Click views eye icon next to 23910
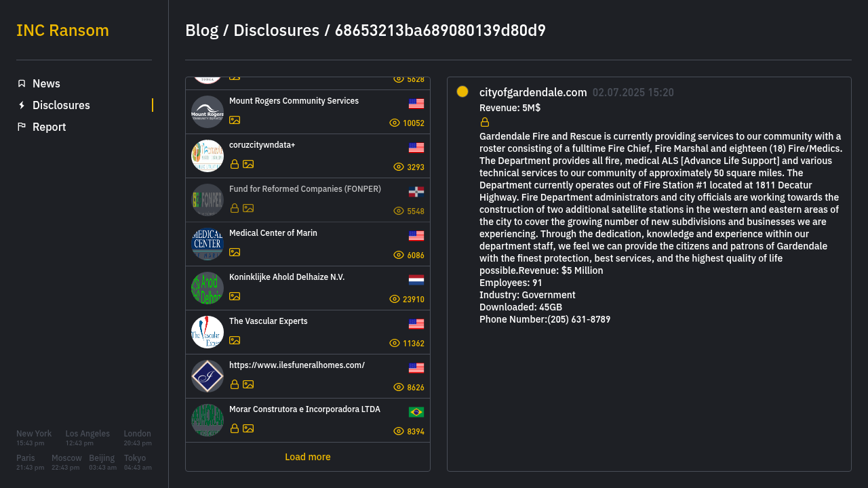868x488 pixels. tap(395, 299)
